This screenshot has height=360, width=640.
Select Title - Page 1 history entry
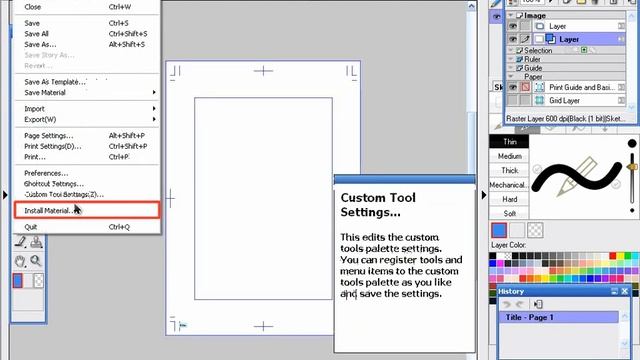click(558, 317)
